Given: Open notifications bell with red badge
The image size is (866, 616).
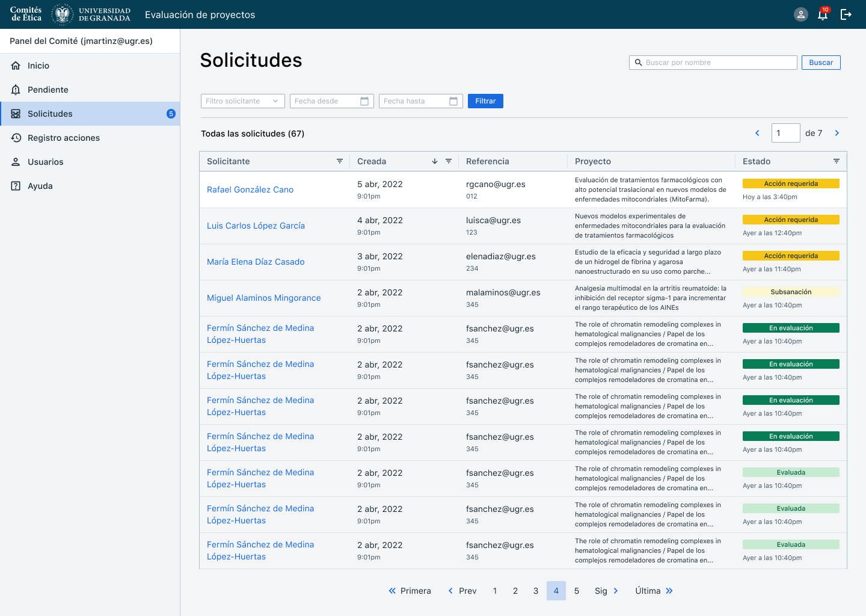Looking at the screenshot, I should coord(823,14).
